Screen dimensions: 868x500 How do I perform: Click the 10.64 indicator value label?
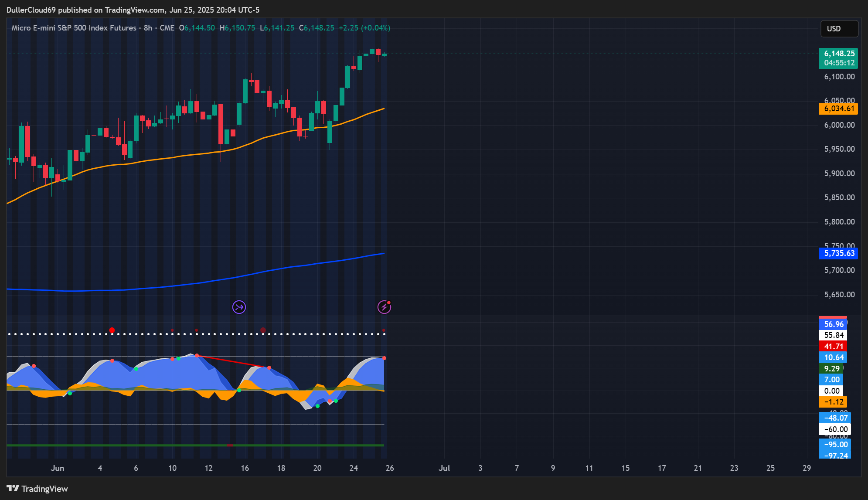(833, 357)
